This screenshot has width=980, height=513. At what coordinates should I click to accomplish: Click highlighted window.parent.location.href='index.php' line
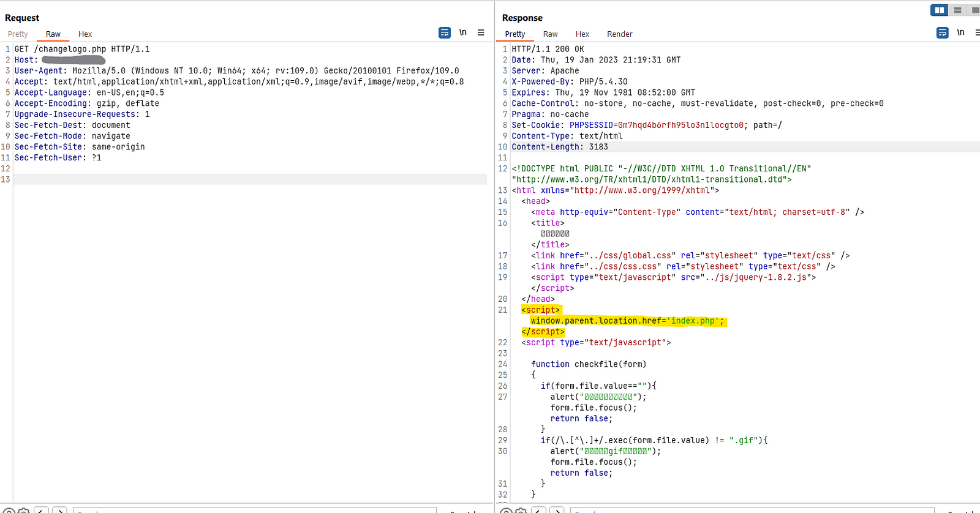[628, 321]
